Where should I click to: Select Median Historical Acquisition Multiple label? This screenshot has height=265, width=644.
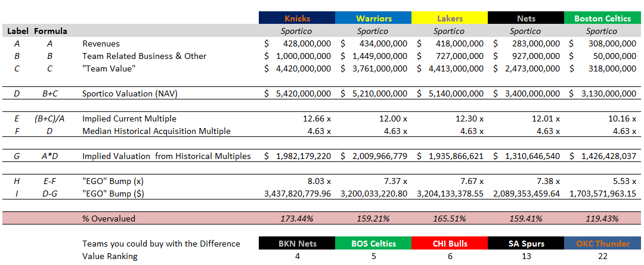click(x=156, y=131)
